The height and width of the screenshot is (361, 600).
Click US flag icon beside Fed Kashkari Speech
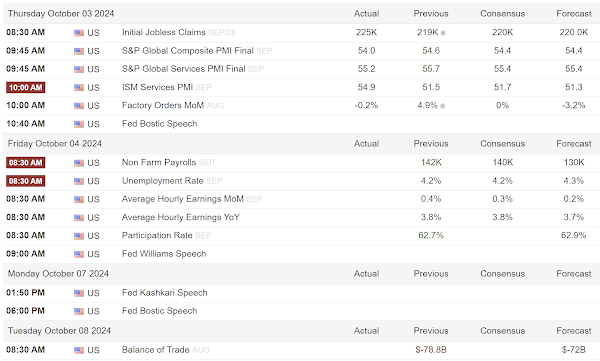click(x=79, y=293)
